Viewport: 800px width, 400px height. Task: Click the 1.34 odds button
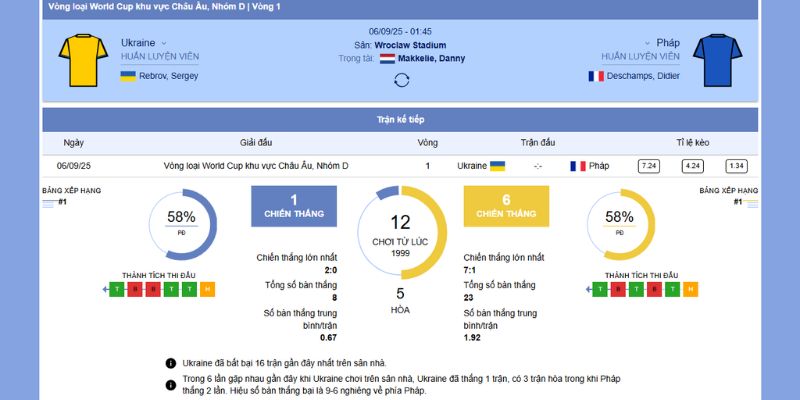[737, 166]
